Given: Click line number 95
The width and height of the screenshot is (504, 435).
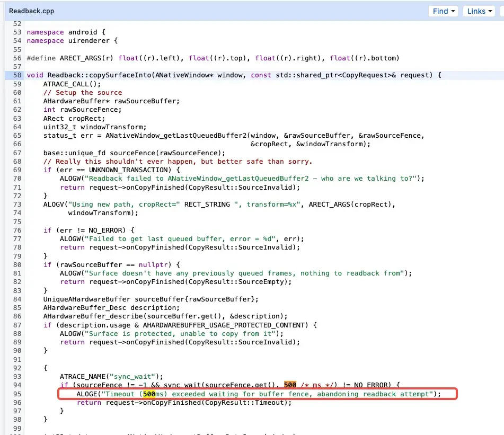Looking at the screenshot, I should pos(17,394).
